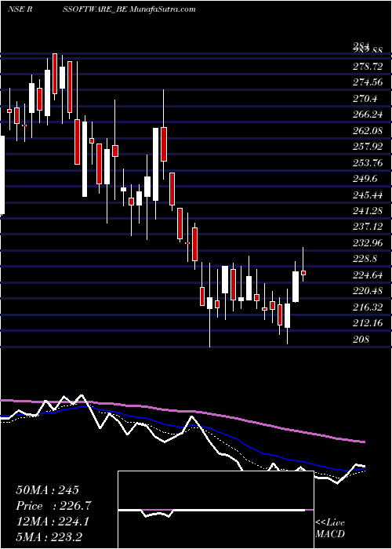Click the tallest red candle near 284
This screenshot has height=549, width=392.
55,74
